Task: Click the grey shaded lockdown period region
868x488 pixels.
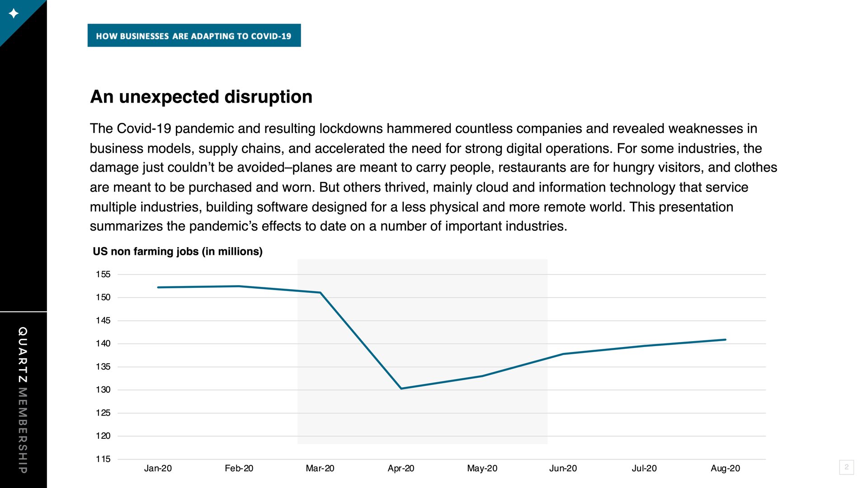Action: pyautogui.click(x=422, y=352)
